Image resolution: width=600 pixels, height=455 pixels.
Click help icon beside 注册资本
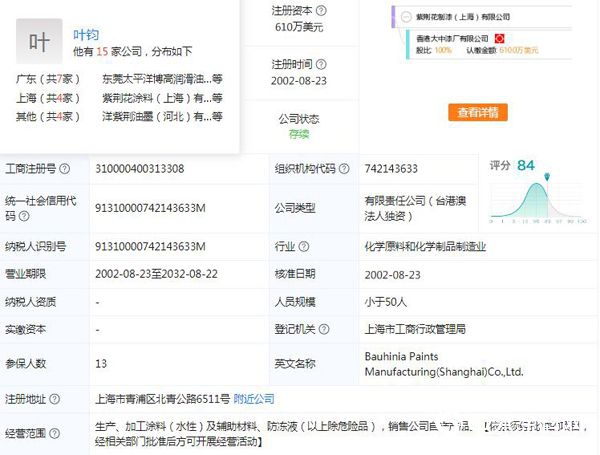(321, 10)
